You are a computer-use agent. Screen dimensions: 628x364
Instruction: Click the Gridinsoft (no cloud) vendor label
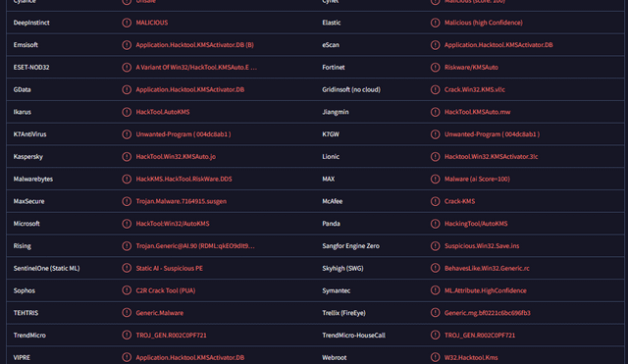pyautogui.click(x=351, y=89)
